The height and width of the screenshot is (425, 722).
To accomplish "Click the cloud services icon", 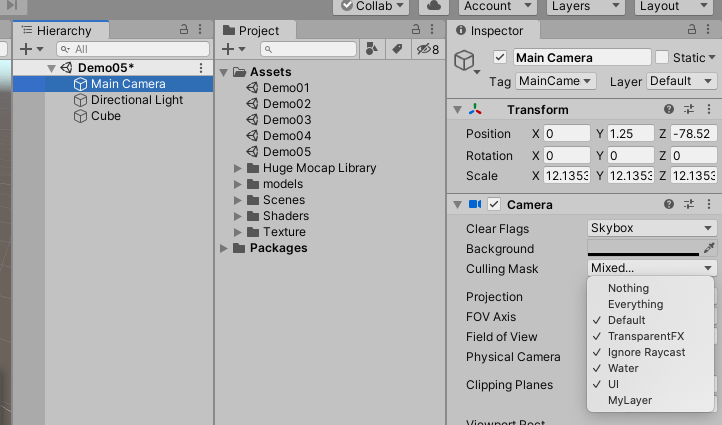I will tap(433, 6).
